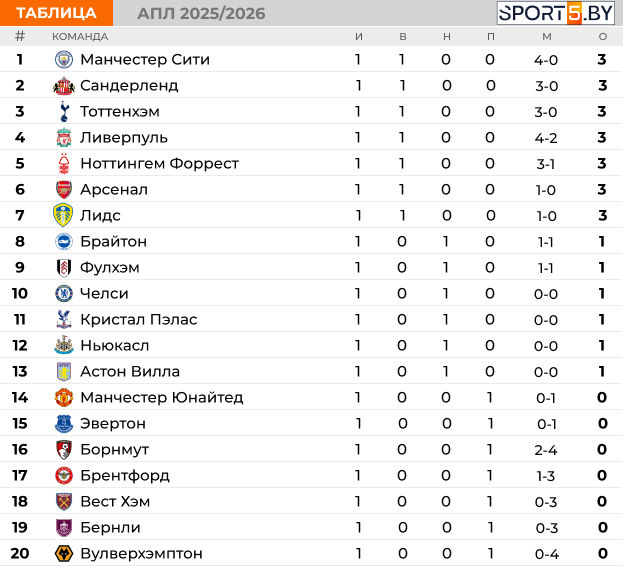Click the Wolverhampton wolf logo
Viewport: 623px width, 566px height.
[64, 553]
